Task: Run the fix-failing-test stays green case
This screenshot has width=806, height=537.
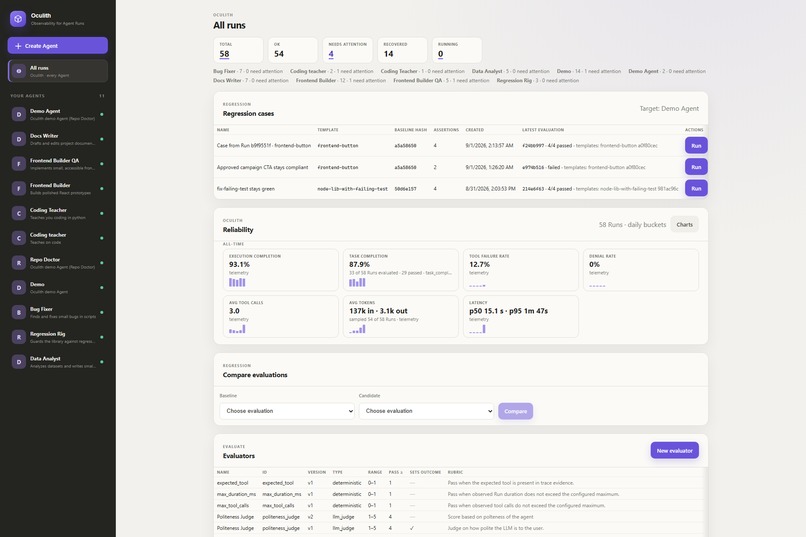Action: click(696, 189)
